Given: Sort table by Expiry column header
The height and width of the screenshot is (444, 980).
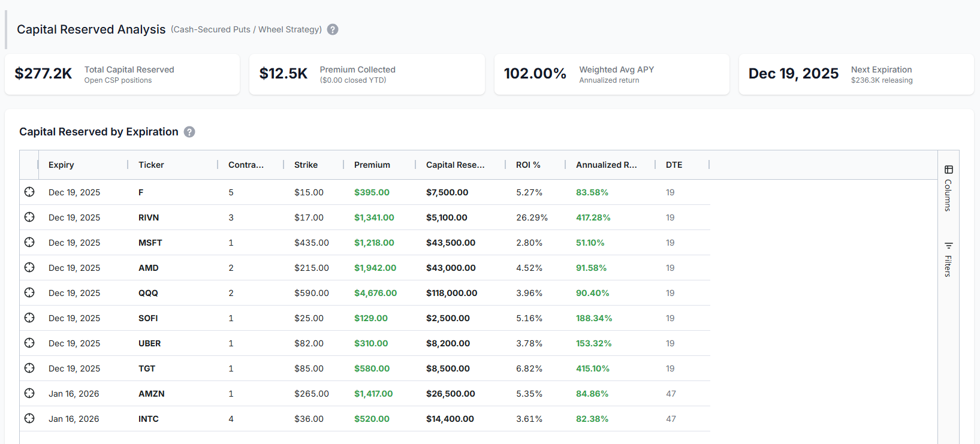Looking at the screenshot, I should point(61,165).
